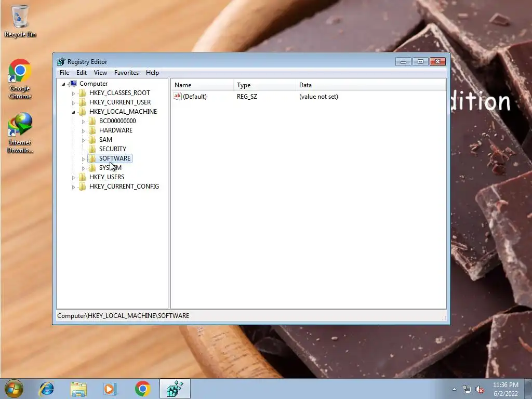Select the HKEY_USERS key label

107,177
